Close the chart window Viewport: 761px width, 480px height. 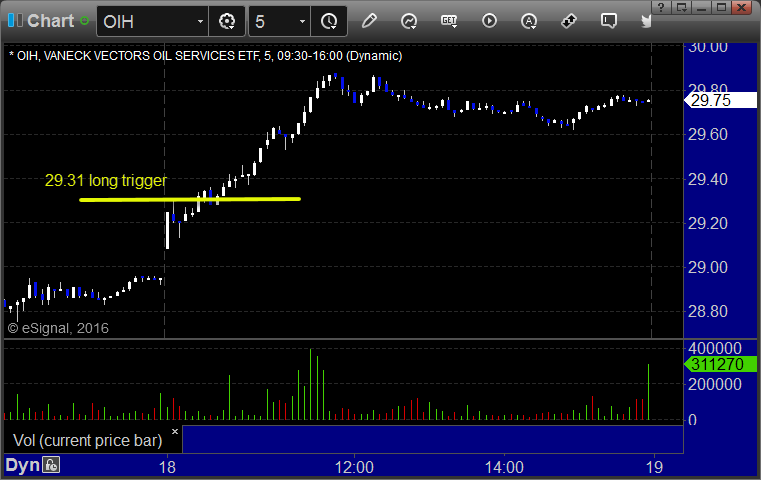[742, 7]
